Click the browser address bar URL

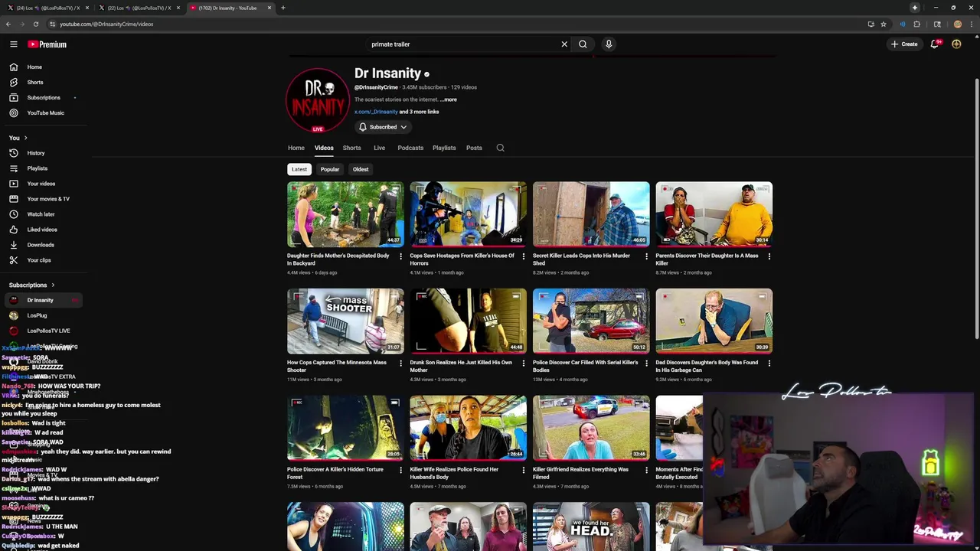[106, 24]
